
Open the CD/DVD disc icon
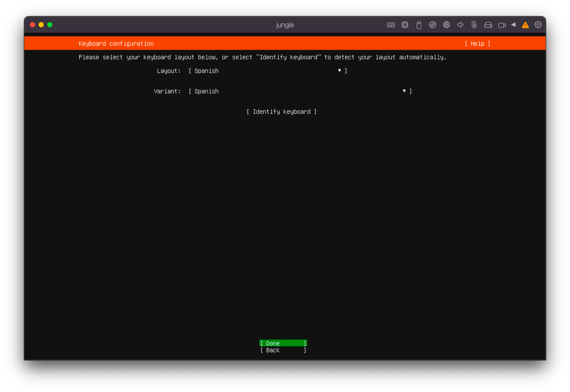[432, 25]
